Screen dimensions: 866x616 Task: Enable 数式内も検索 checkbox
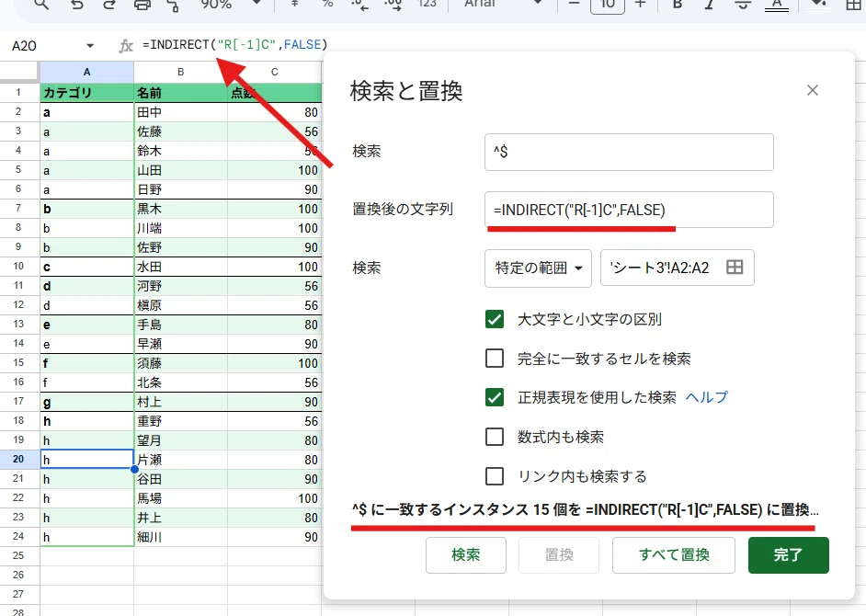[495, 437]
